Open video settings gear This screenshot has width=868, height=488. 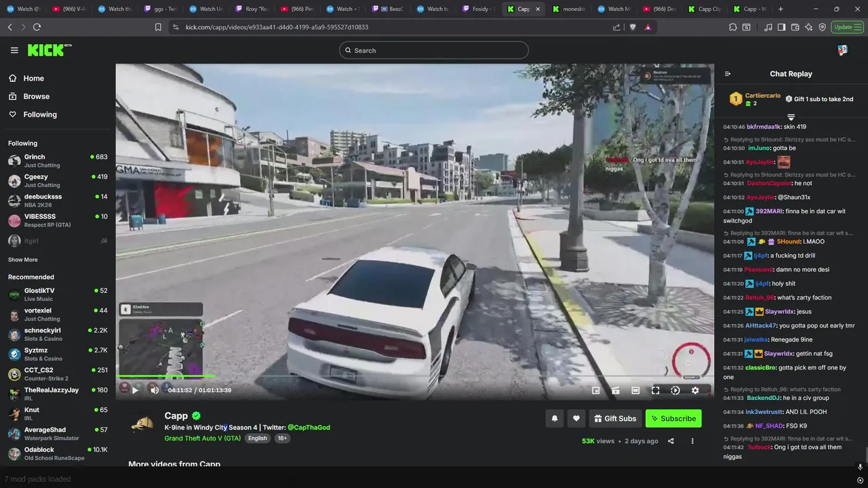point(695,390)
